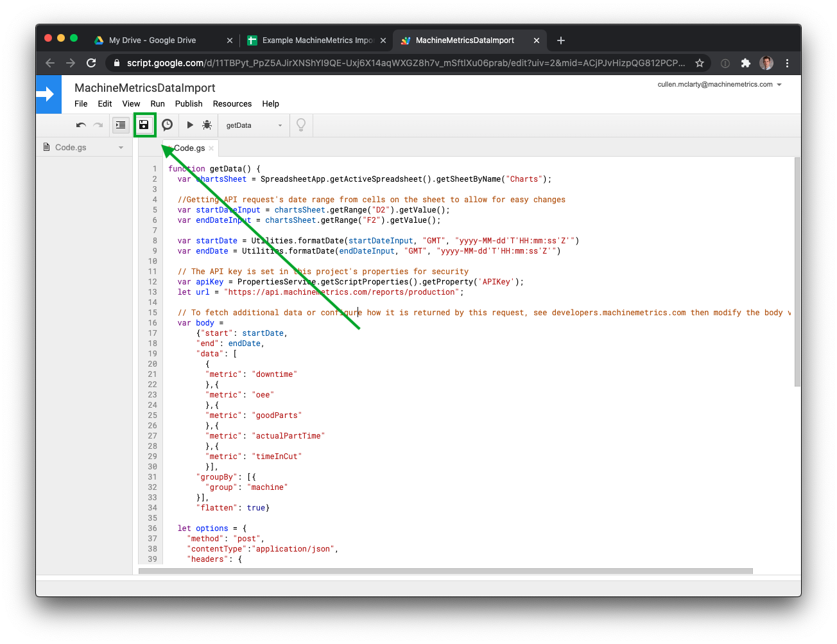Click the vertical editor scrollbar
Image resolution: width=837 pixels, height=644 pixels.
tap(797, 271)
